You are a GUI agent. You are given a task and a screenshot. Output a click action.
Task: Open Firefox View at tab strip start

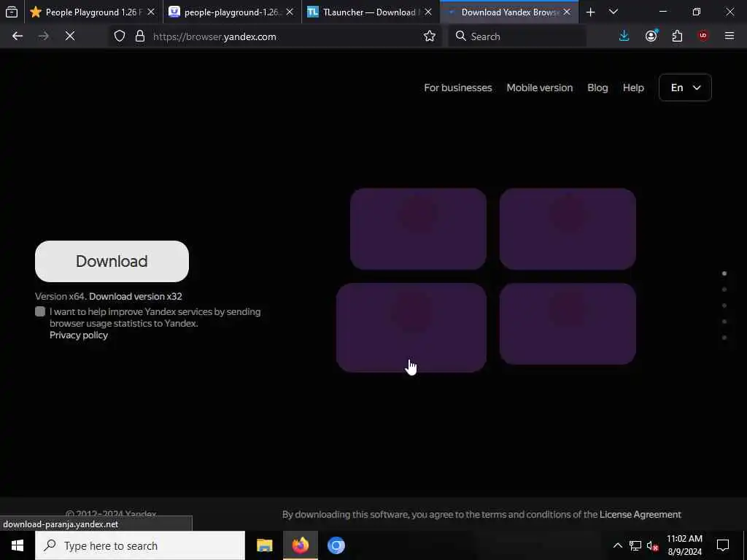[x=12, y=12]
